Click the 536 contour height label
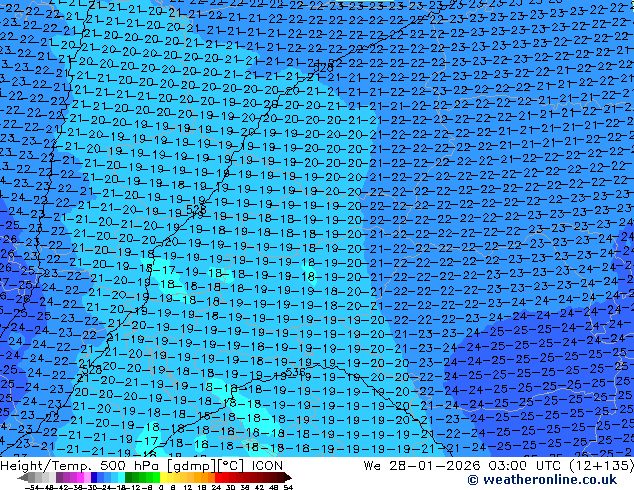The width and height of the screenshot is (634, 490). tap(295, 372)
